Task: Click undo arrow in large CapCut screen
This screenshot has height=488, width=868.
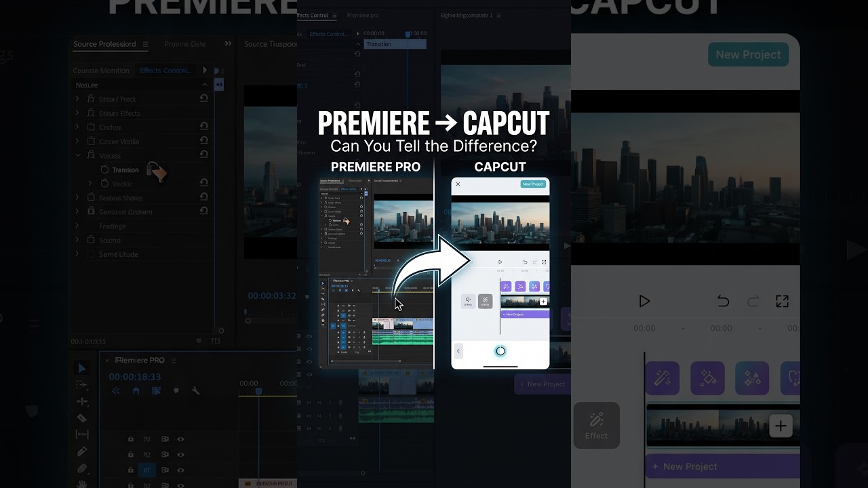Action: click(x=723, y=301)
